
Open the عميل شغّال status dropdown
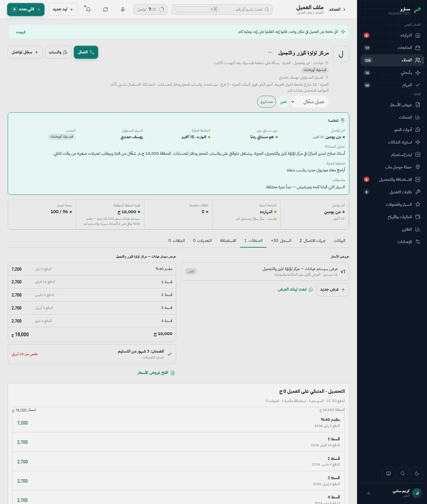[309, 102]
